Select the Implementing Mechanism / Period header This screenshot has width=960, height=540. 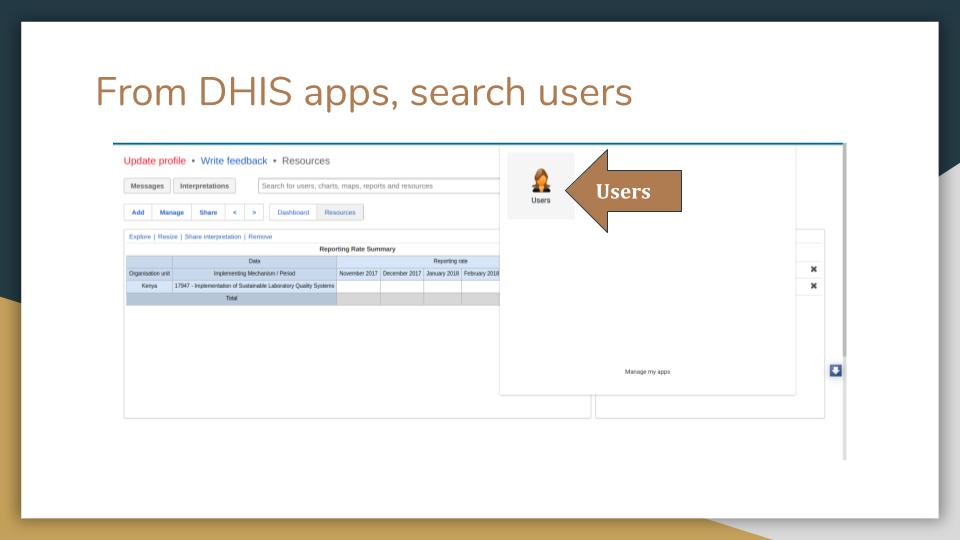[x=254, y=273]
